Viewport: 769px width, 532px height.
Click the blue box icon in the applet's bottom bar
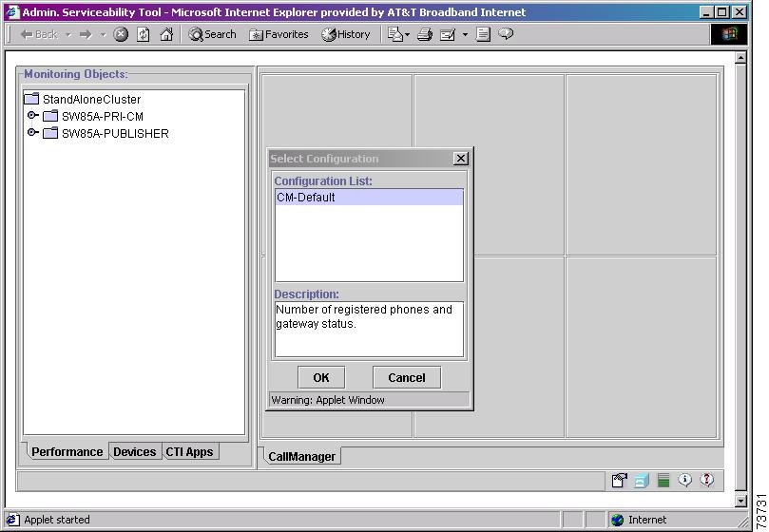pos(641,481)
